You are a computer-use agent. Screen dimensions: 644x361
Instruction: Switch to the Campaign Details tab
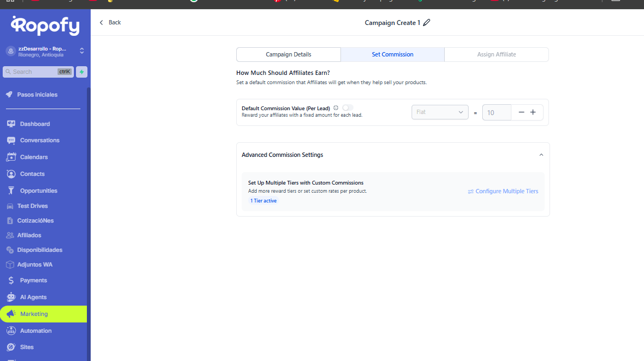(x=288, y=54)
